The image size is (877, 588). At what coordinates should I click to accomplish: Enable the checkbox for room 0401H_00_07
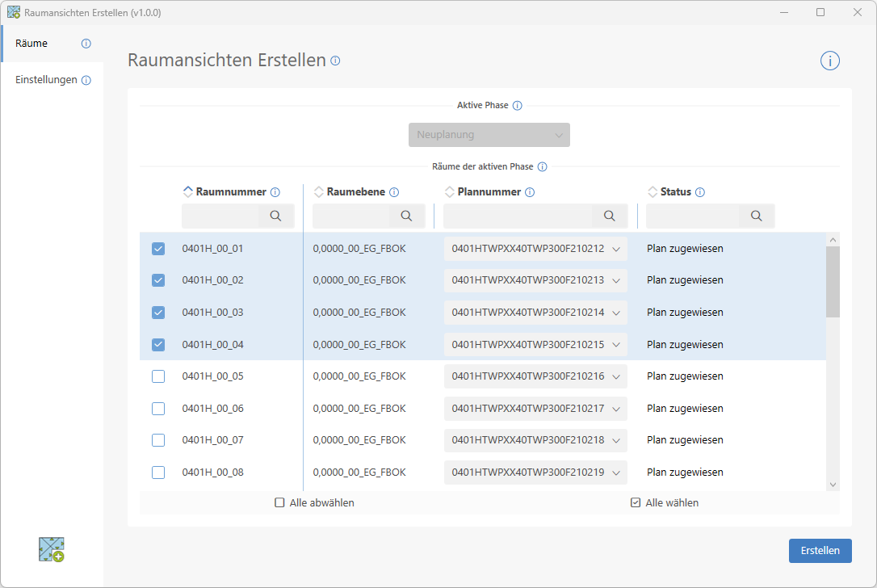click(158, 440)
